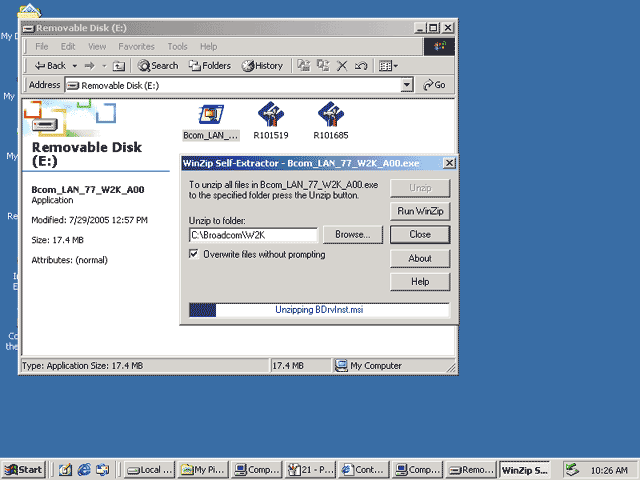The width and height of the screenshot is (640, 480).
Task: Open the Back history dropdown arrow
Action: pyautogui.click(x=75, y=66)
